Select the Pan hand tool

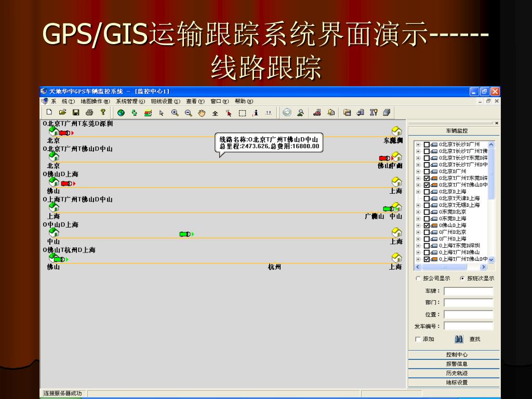[x=202, y=113]
